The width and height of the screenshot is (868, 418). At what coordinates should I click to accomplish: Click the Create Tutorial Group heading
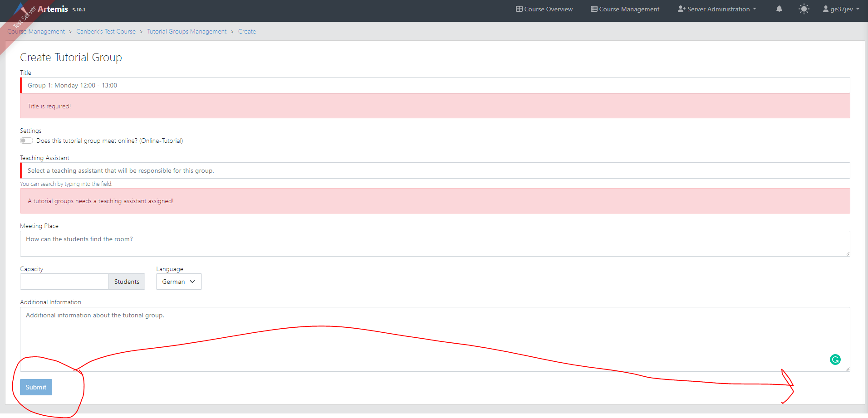(71, 57)
